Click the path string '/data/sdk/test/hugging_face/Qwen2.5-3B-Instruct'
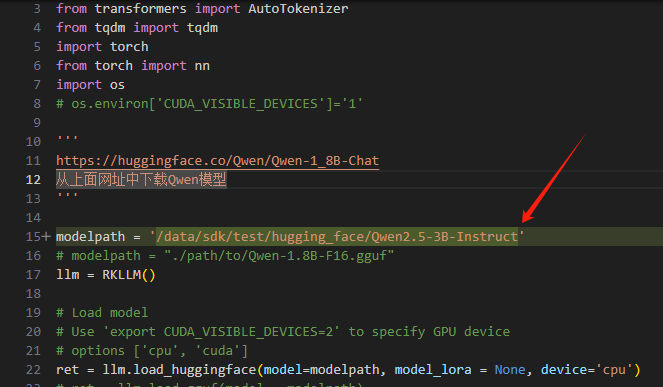The height and width of the screenshot is (387, 663). (337, 236)
